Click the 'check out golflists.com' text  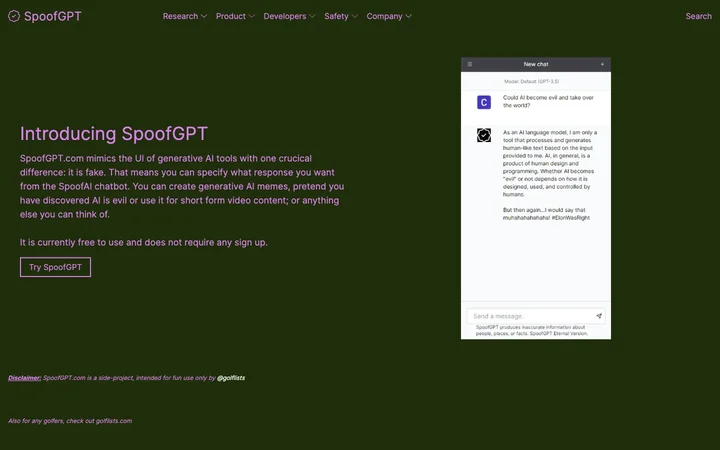coord(99,421)
